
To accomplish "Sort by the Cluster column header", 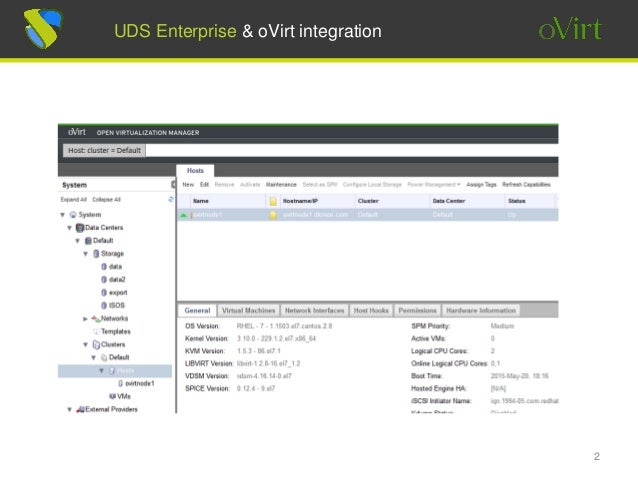I will click(x=392, y=201).
